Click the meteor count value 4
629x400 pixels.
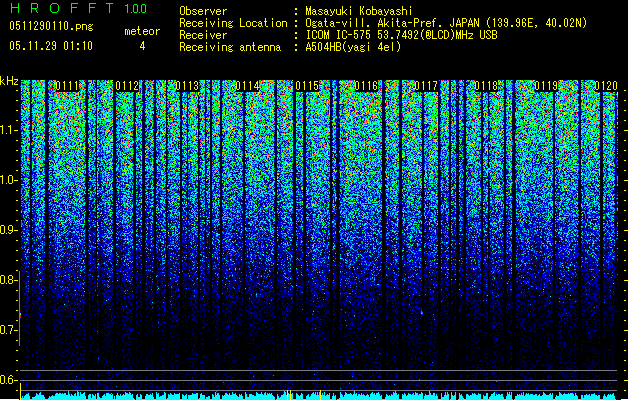click(142, 46)
